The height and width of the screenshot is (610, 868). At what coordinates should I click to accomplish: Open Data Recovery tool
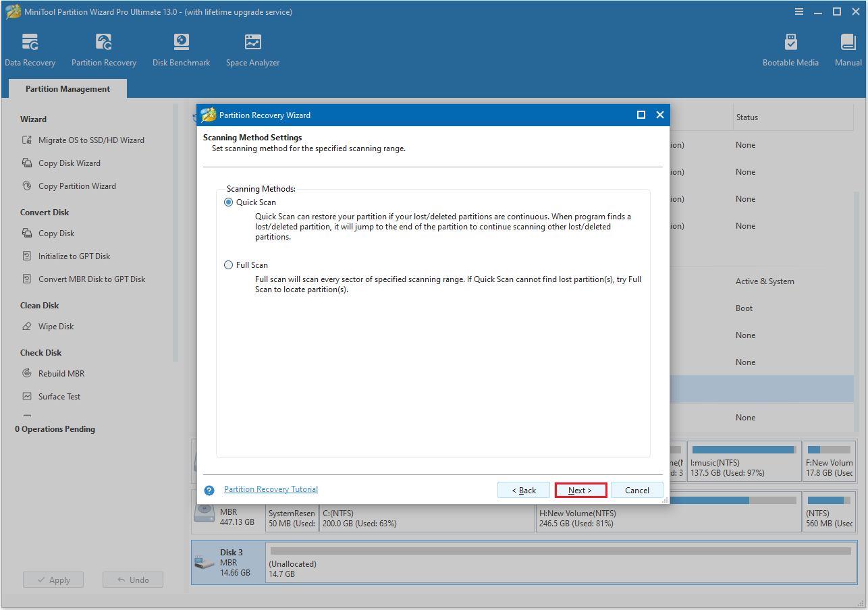pyautogui.click(x=30, y=50)
